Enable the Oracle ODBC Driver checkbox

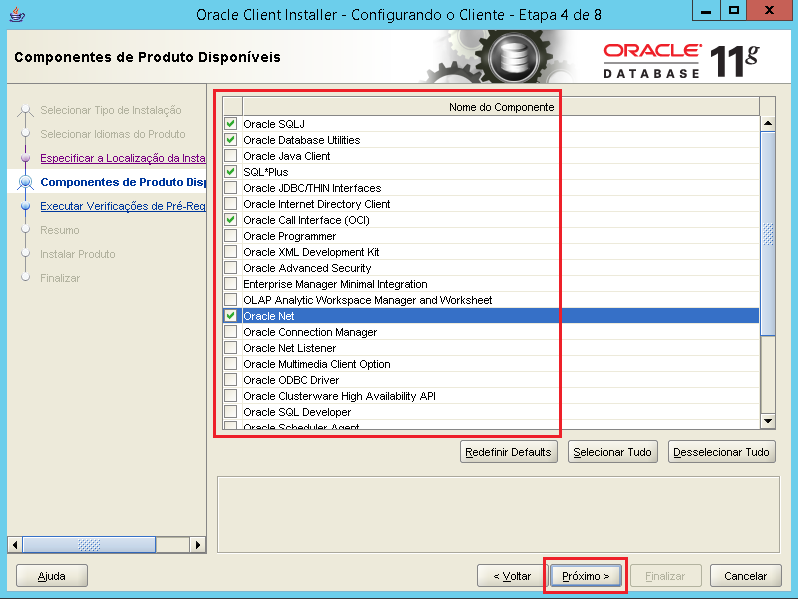231,380
